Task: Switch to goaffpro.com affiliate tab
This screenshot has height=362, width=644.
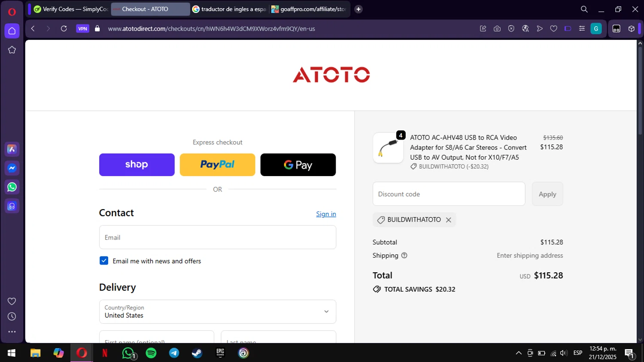Action: [309, 9]
